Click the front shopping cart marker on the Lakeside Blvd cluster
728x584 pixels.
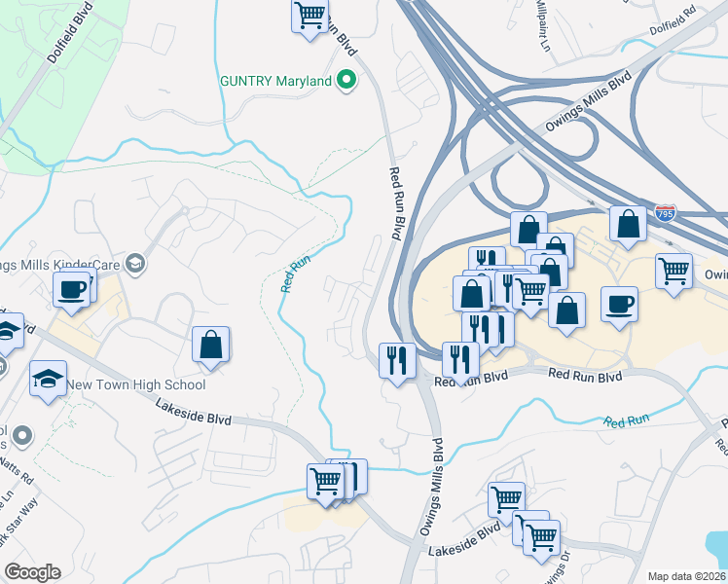click(326, 484)
